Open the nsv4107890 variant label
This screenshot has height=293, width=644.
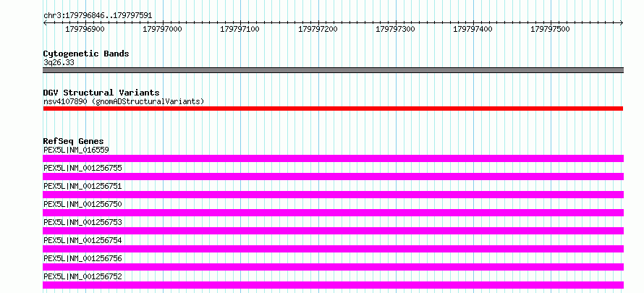coord(124,101)
